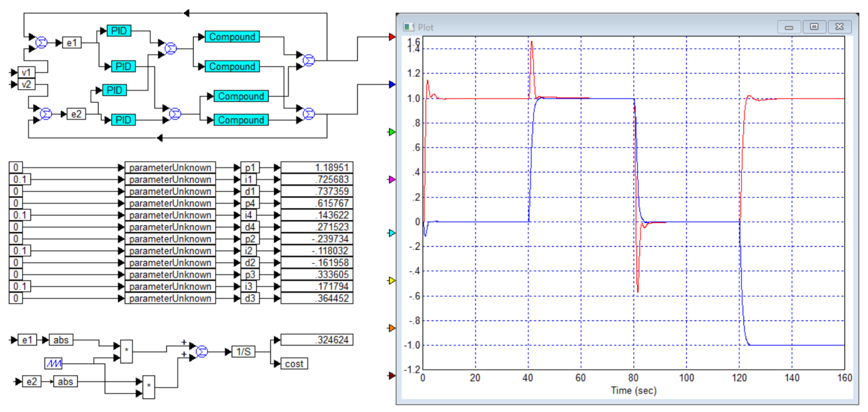
Task: Click the sawtooth ramp signal block
Action: pos(54,363)
